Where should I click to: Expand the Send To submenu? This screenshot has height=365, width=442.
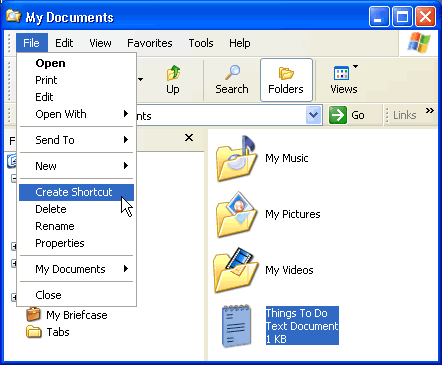coord(76,140)
